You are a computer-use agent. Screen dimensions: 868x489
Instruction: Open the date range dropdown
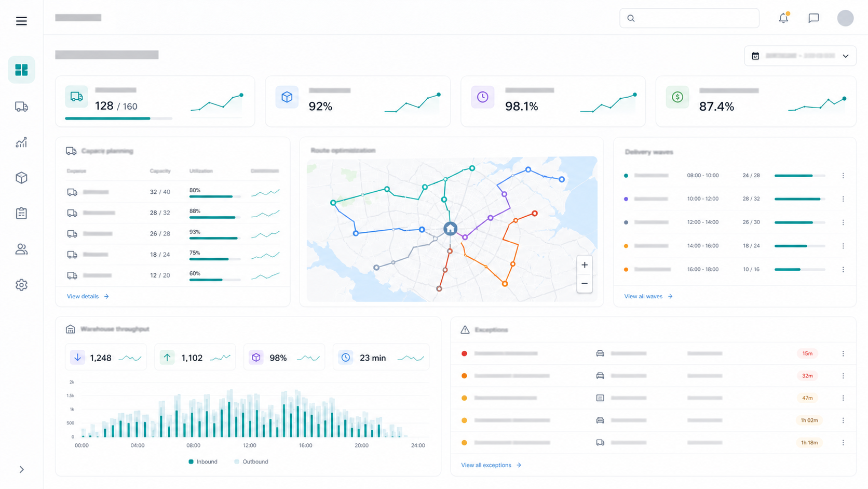click(x=800, y=56)
